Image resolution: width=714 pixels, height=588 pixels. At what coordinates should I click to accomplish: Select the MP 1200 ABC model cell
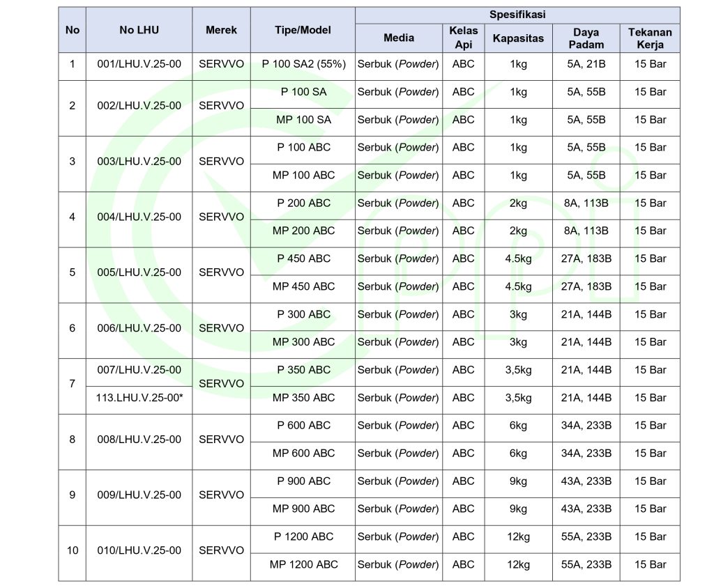point(303,564)
